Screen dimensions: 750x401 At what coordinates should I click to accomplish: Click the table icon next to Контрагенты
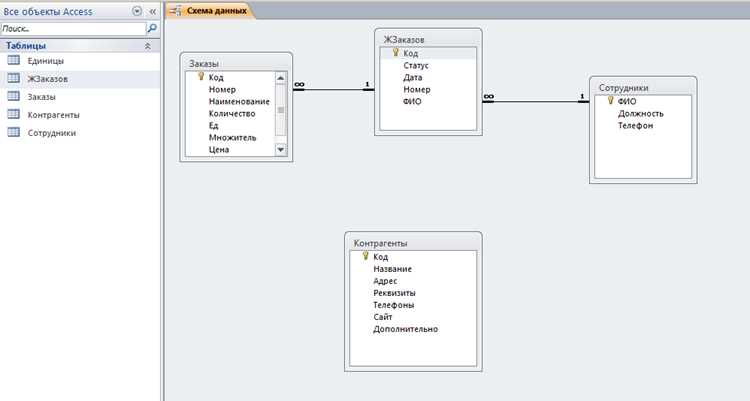point(14,114)
